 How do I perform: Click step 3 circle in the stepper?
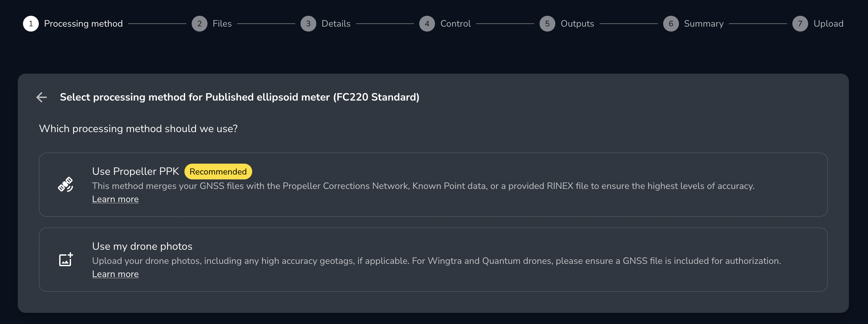[x=308, y=24]
